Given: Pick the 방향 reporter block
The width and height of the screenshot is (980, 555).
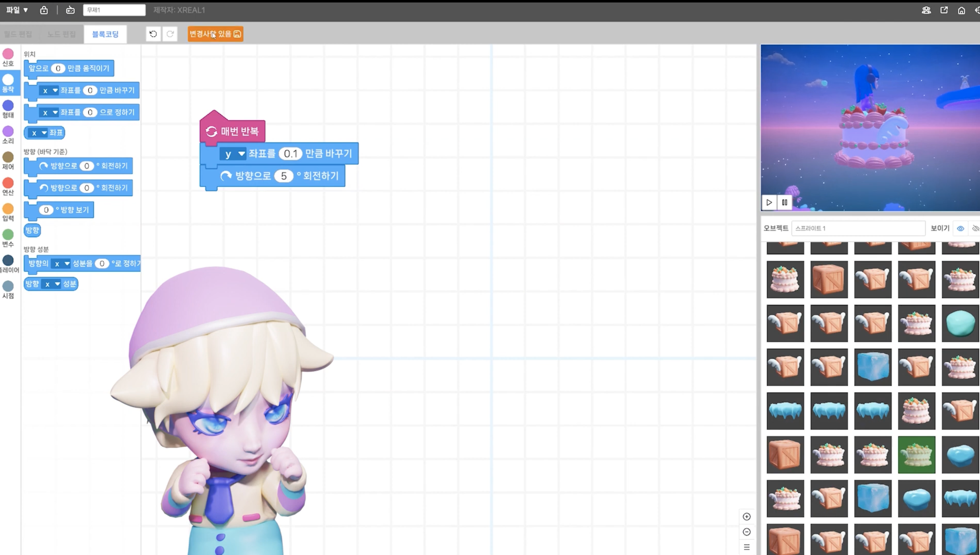Looking at the screenshot, I should click(x=32, y=230).
